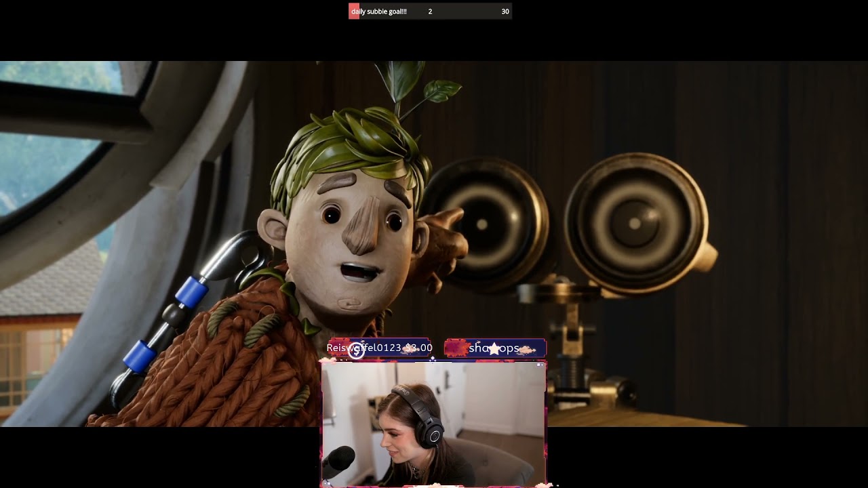The height and width of the screenshot is (488, 868).
Task: Click the dollar coin icon on donation label
Action: coord(356,351)
